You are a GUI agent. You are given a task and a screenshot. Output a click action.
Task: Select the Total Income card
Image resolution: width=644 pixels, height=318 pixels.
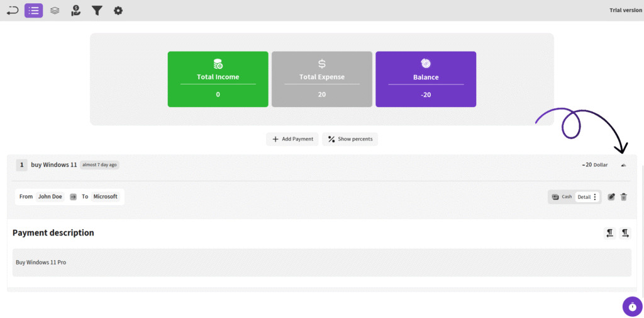click(218, 79)
